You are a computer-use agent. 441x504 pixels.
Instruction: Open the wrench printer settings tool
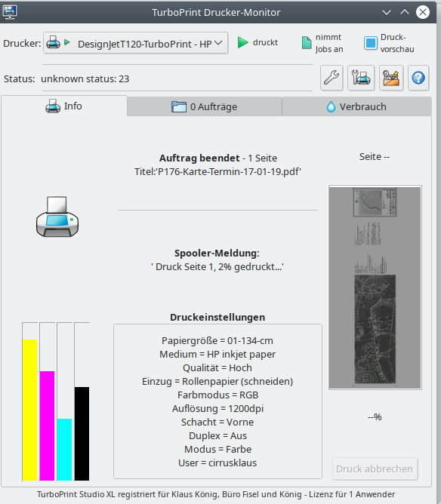332,78
